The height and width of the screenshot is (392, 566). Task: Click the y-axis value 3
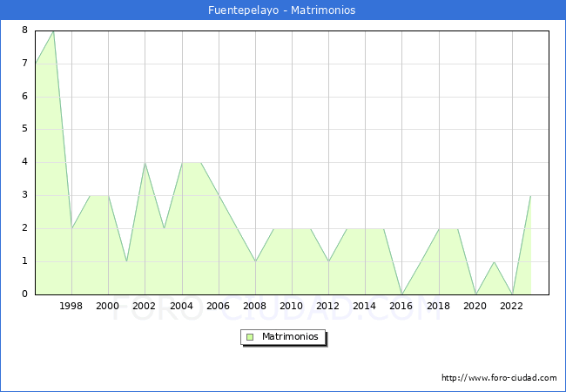[24, 195]
